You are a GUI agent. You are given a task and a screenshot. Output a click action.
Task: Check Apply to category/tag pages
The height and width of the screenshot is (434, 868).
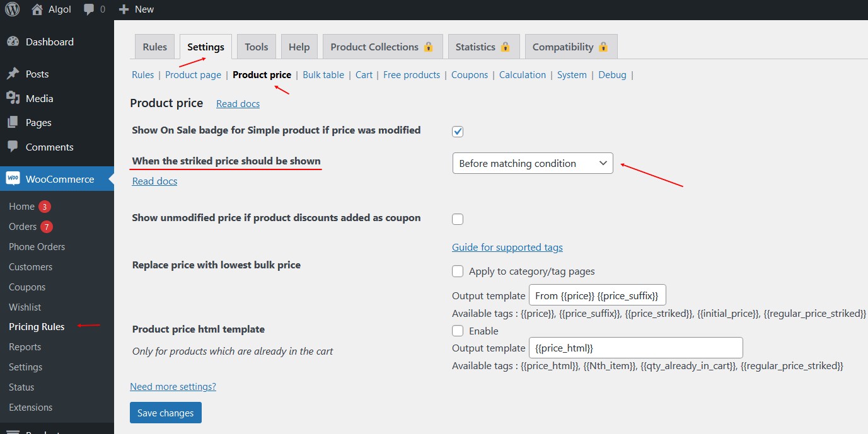point(458,271)
